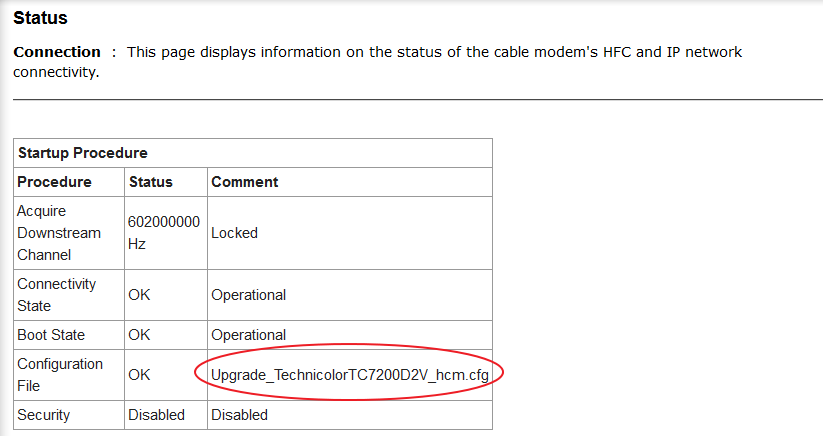The image size is (823, 436).
Task: Click Operational comment for Connectivity State
Action: 248,295
